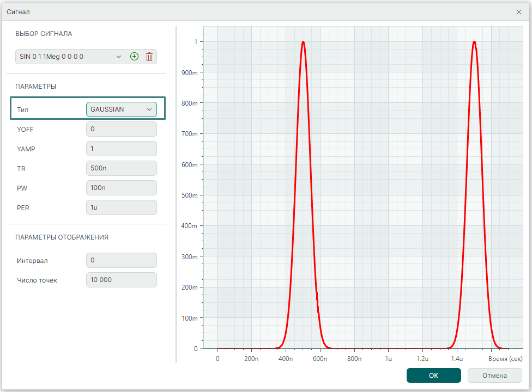Click the peak of the first Gaussian pulse
Image resolution: width=532 pixels, height=392 pixels.
coord(303,42)
